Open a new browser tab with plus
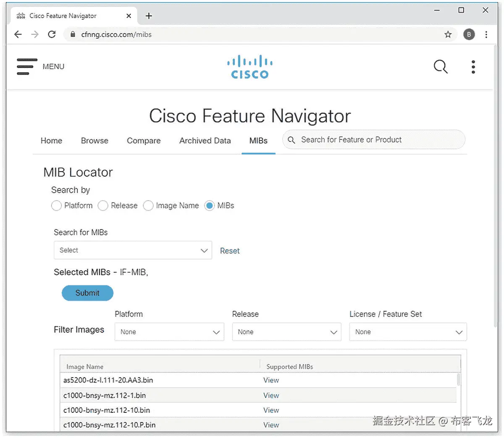This screenshot has width=504, height=438. 149,16
